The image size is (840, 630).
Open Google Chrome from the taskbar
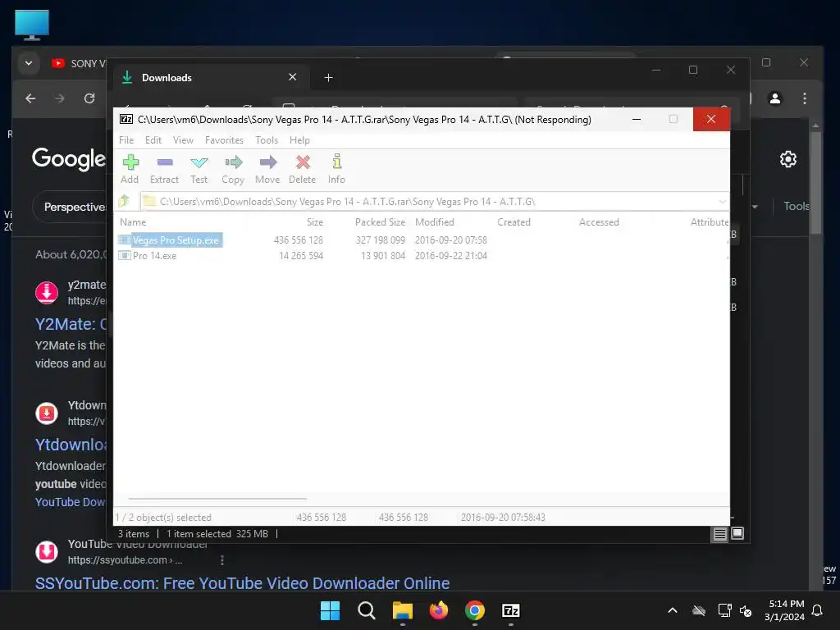point(475,610)
